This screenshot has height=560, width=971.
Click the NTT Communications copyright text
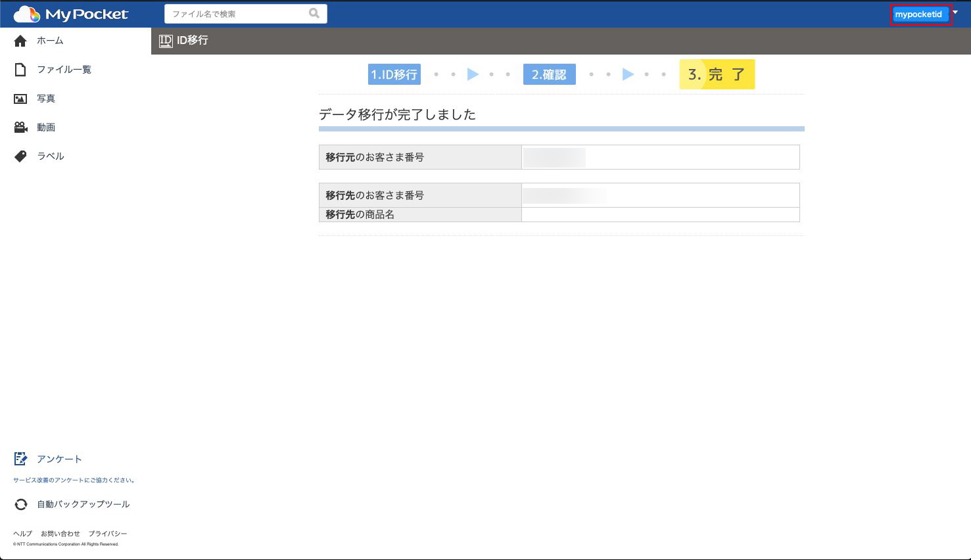click(66, 544)
